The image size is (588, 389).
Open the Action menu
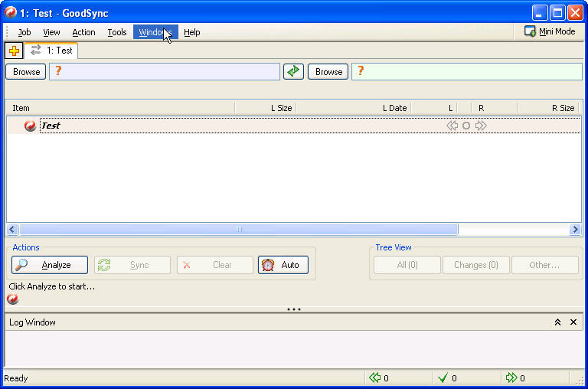click(83, 32)
